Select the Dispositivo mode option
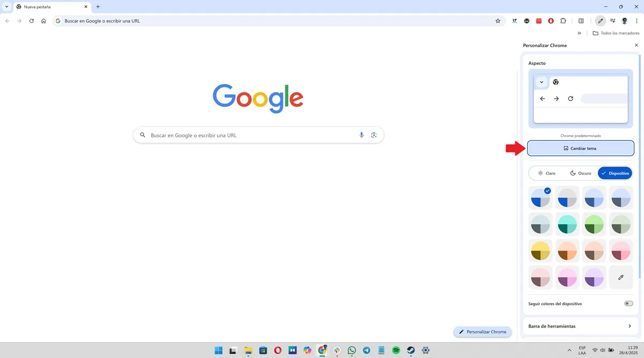Image resolution: width=644 pixels, height=358 pixels. tap(615, 173)
